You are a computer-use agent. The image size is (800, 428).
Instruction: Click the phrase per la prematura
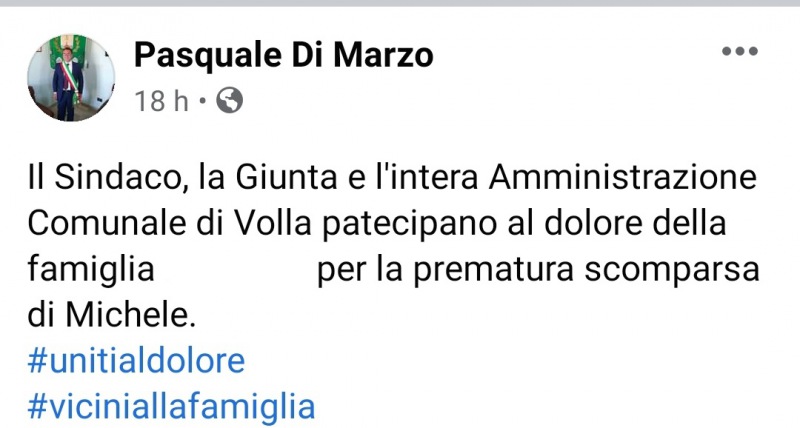[445, 270]
